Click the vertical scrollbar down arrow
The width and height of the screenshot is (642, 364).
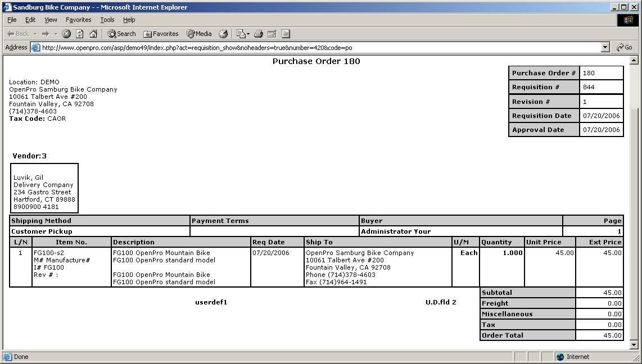[x=634, y=344]
